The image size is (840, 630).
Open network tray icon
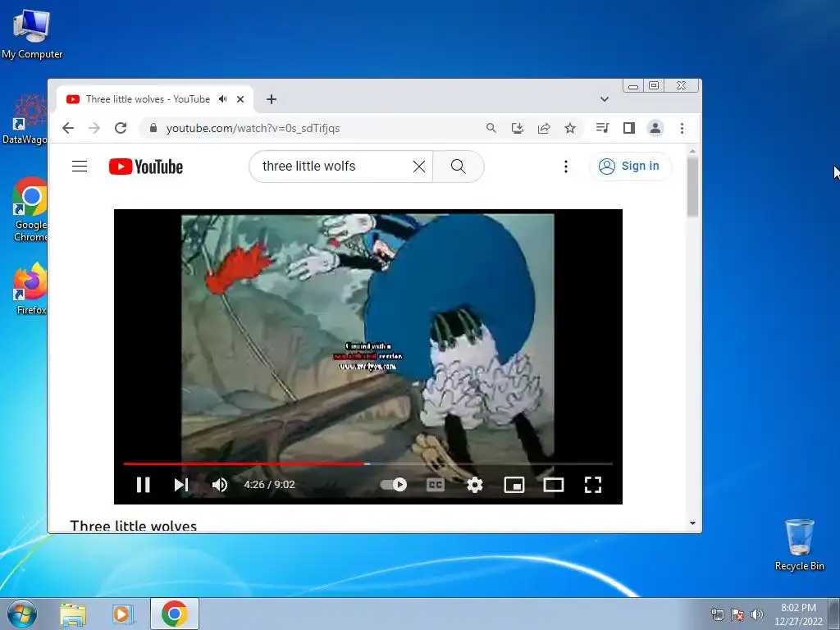pos(717,614)
